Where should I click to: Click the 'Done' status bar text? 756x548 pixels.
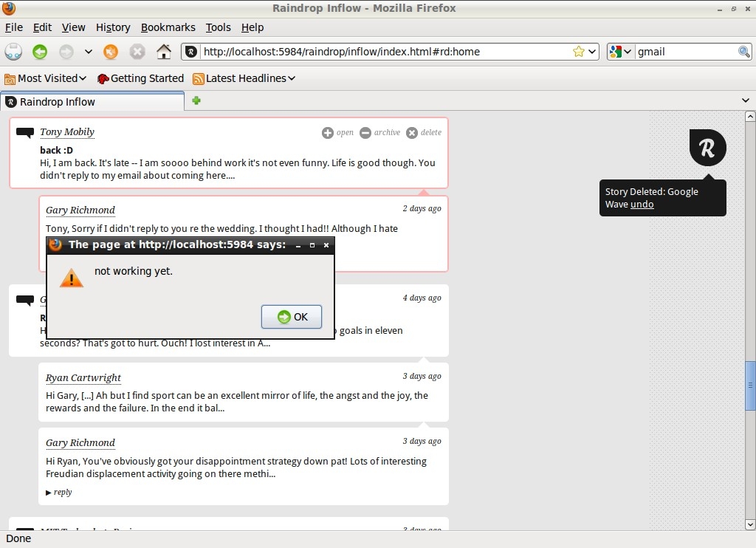coord(18,539)
